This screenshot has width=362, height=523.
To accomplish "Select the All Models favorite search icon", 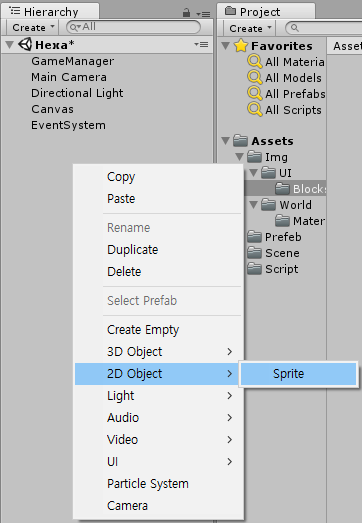I will coord(255,78).
